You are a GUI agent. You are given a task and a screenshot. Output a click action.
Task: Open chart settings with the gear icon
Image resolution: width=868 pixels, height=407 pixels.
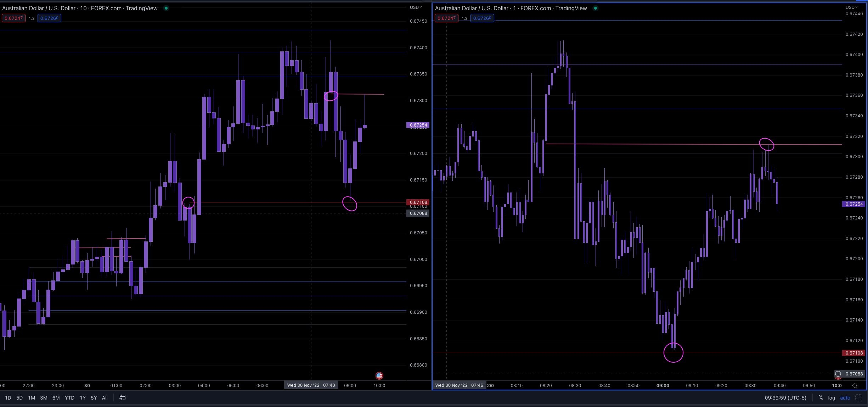point(855,386)
